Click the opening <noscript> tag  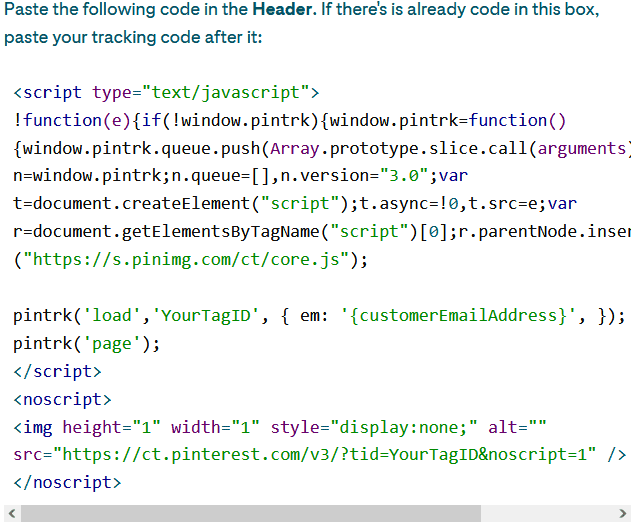point(62,399)
